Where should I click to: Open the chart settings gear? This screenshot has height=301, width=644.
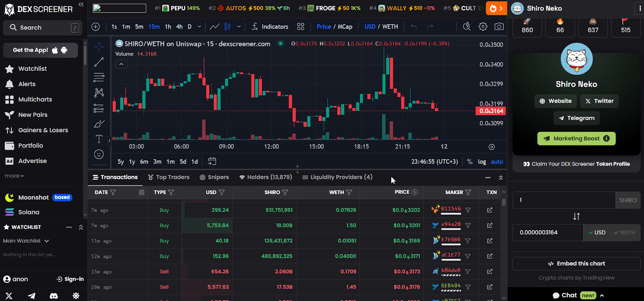[483, 27]
